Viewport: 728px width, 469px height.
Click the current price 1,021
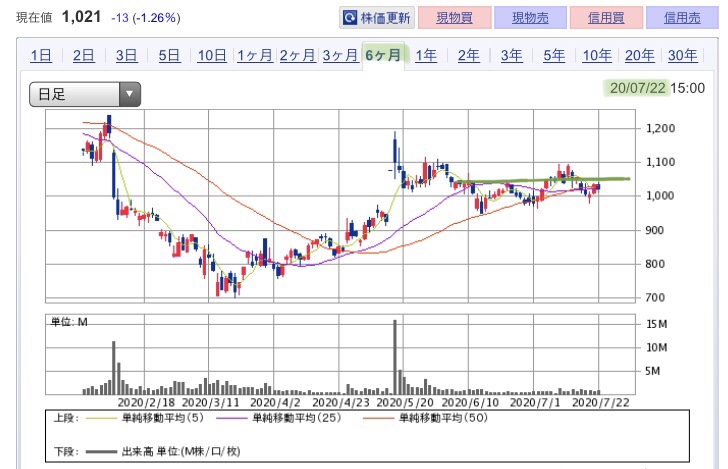click(x=81, y=17)
